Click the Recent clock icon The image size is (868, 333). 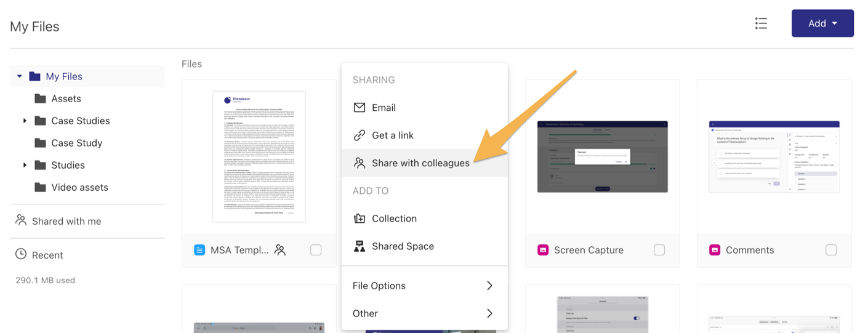21,254
